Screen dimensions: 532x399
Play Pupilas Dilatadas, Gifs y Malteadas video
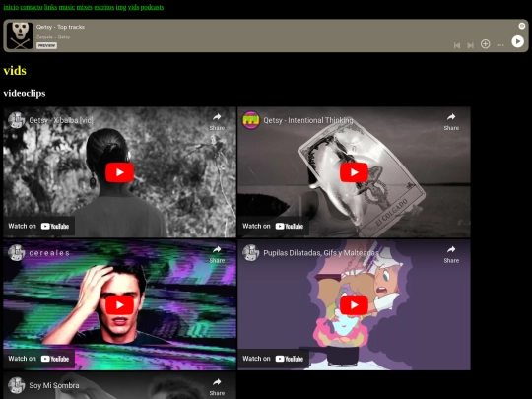click(x=354, y=305)
